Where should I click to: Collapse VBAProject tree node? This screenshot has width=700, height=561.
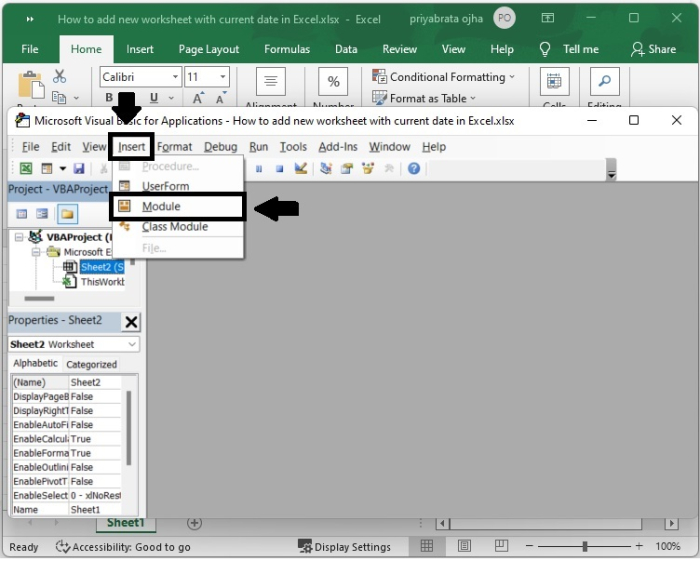(x=19, y=237)
